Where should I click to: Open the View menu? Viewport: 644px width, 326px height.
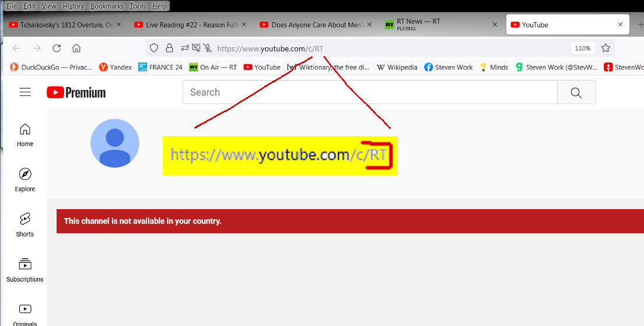coord(49,6)
